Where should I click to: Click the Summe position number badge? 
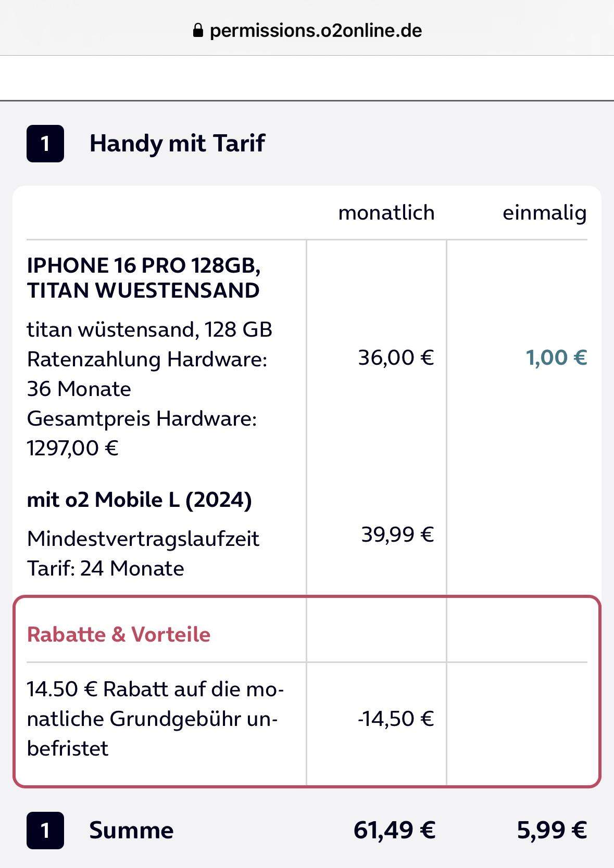(x=45, y=830)
